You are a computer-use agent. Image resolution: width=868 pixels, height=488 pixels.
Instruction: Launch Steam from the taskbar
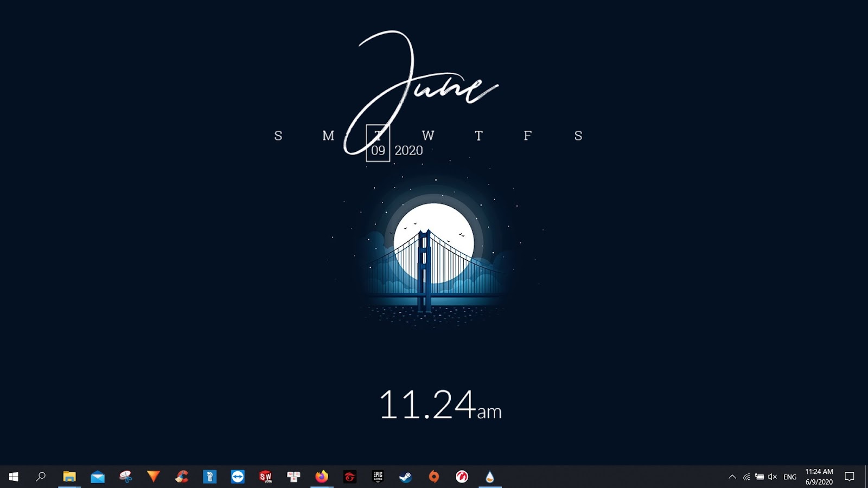[x=406, y=477]
